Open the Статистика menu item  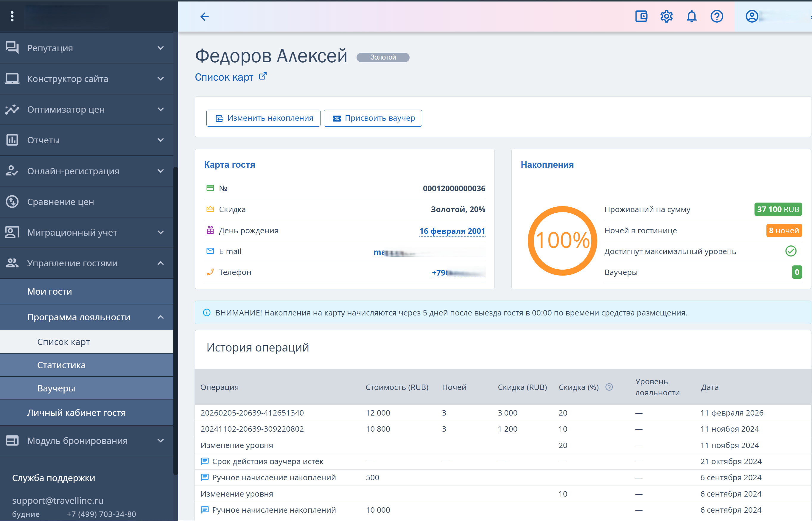(x=61, y=365)
